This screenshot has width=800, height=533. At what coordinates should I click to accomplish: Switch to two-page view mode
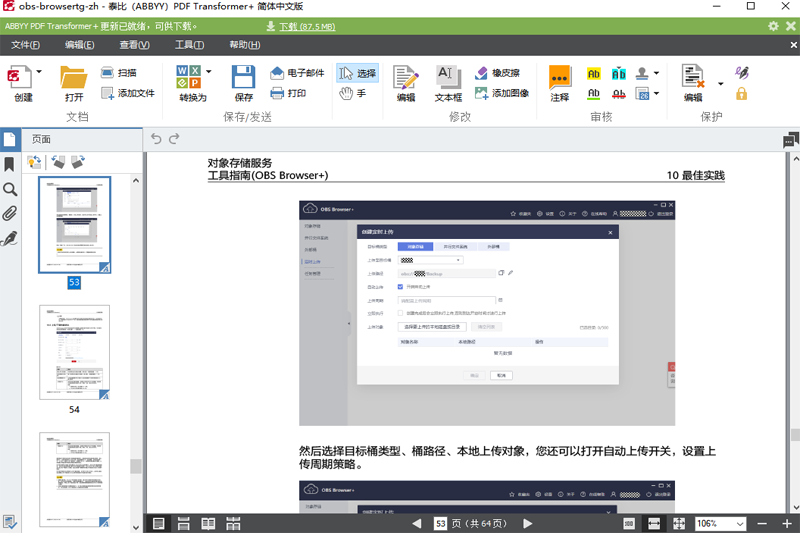(208, 523)
